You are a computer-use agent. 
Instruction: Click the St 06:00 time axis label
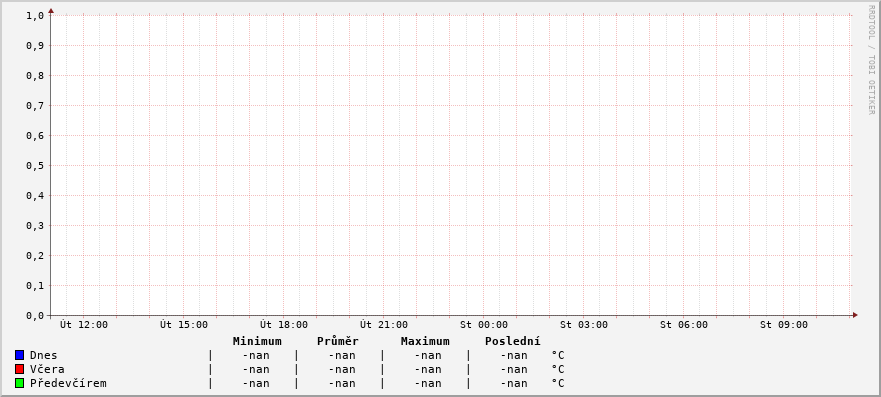coord(684,325)
